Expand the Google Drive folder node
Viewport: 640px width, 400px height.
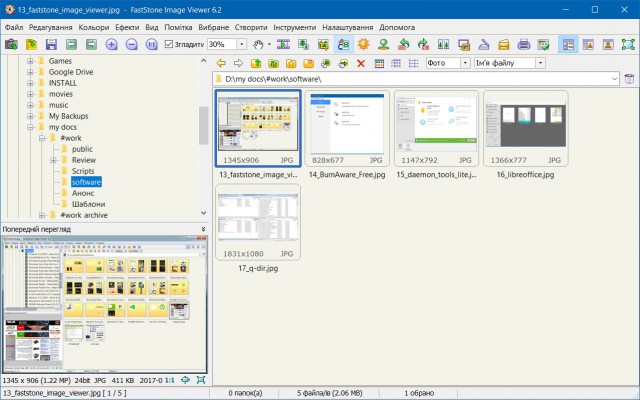30,72
